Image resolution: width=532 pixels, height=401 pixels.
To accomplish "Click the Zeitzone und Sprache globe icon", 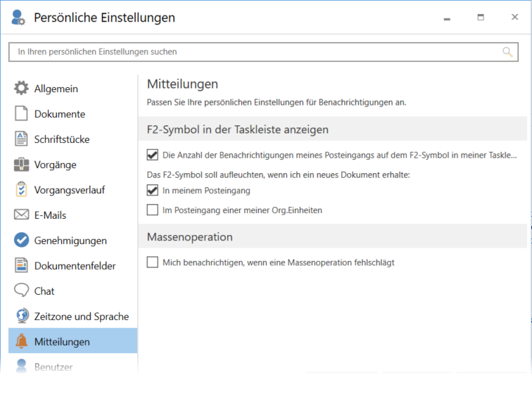I will pos(23,316).
